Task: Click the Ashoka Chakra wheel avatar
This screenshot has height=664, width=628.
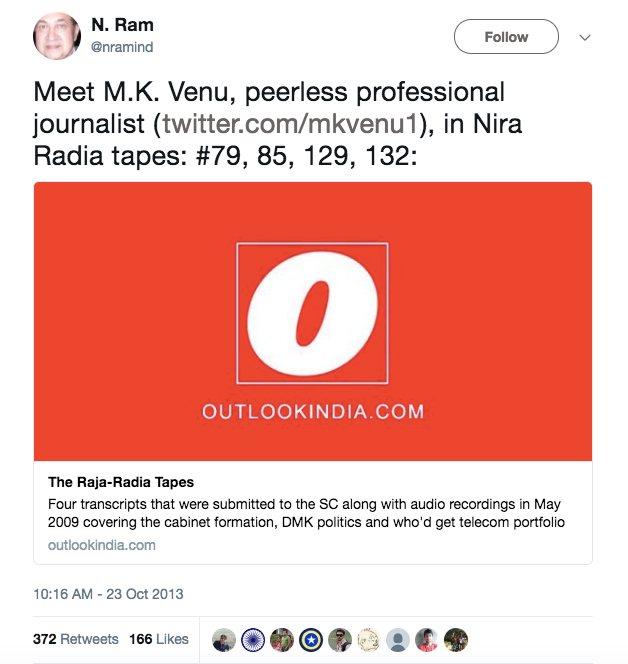Action: 254,640
